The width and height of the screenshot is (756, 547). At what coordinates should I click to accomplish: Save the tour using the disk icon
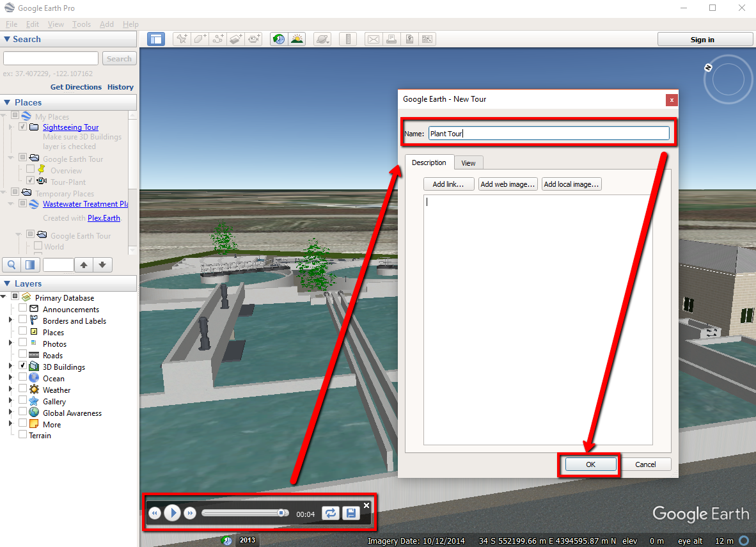click(351, 513)
